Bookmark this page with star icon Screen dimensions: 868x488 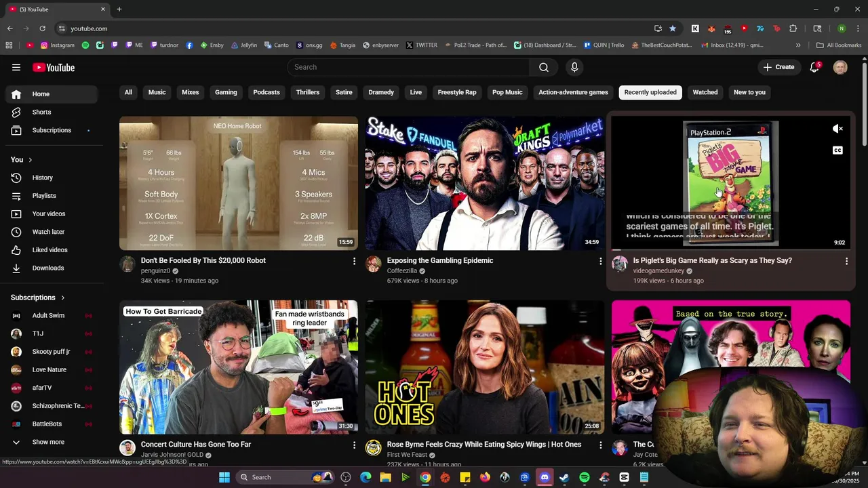[673, 28]
